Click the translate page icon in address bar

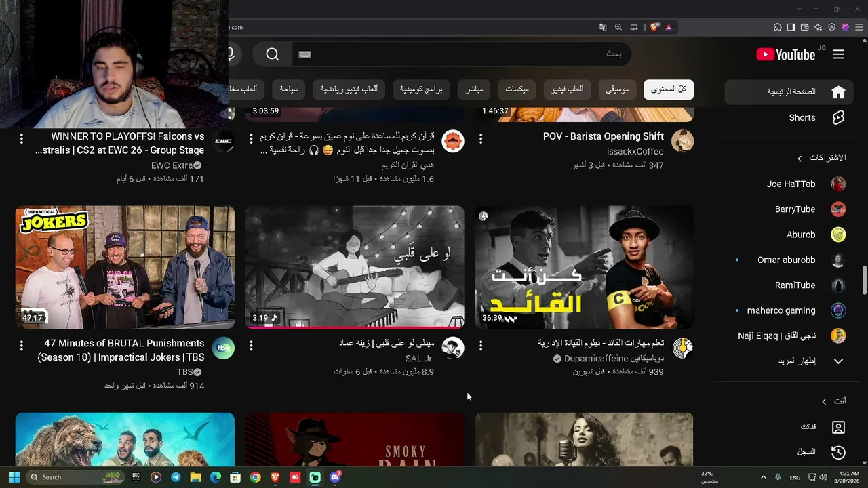pyautogui.click(x=603, y=27)
